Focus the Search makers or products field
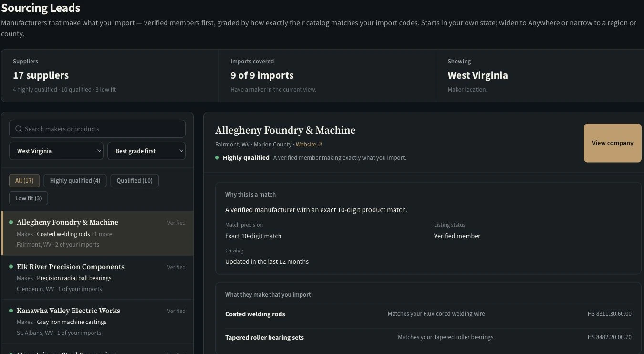Viewport: 644px width, 354px height. (97, 129)
